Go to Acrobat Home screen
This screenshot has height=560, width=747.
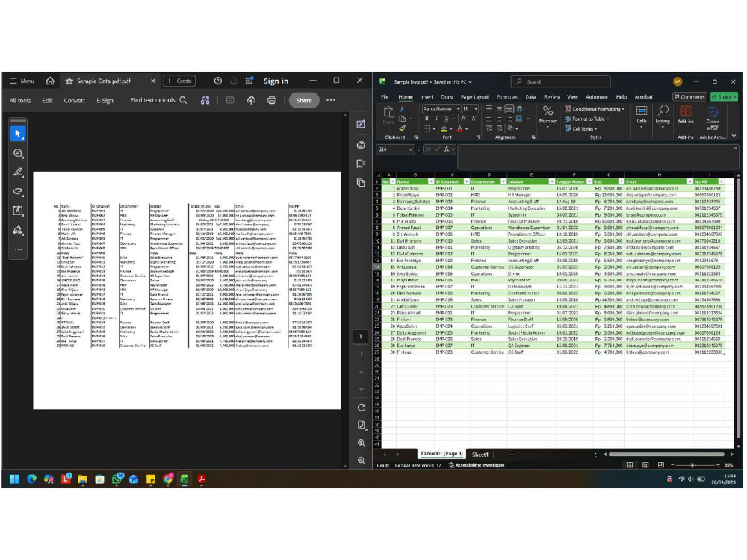click(x=50, y=81)
